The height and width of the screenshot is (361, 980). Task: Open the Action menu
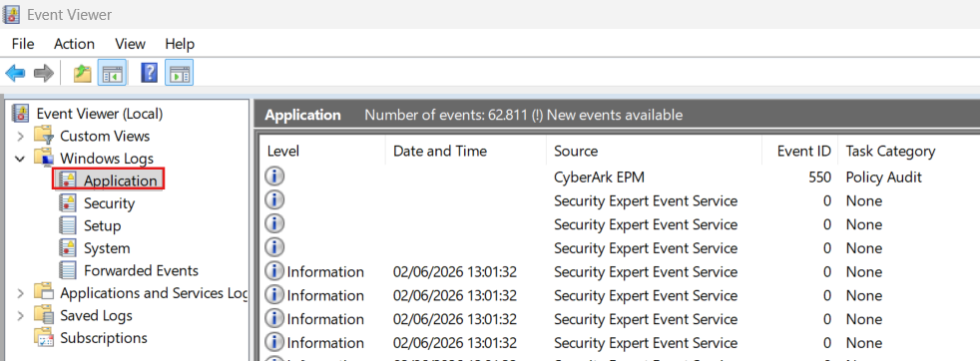coord(74,44)
